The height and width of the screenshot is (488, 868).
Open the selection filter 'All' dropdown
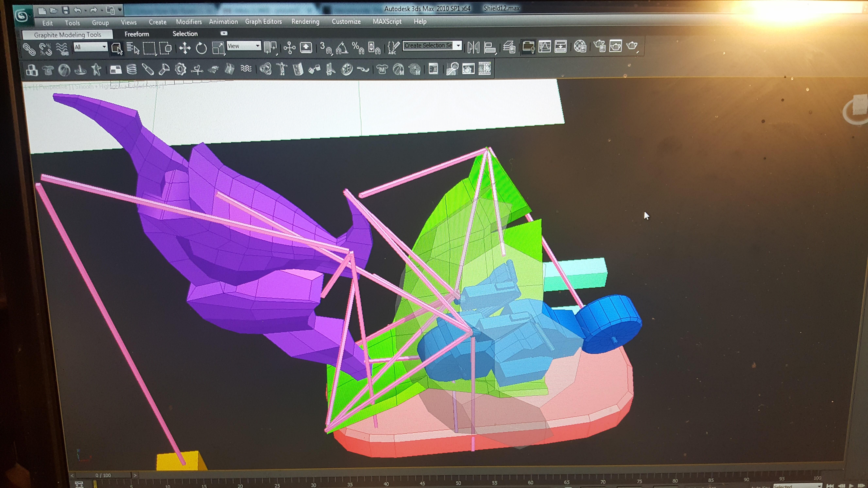tap(90, 47)
